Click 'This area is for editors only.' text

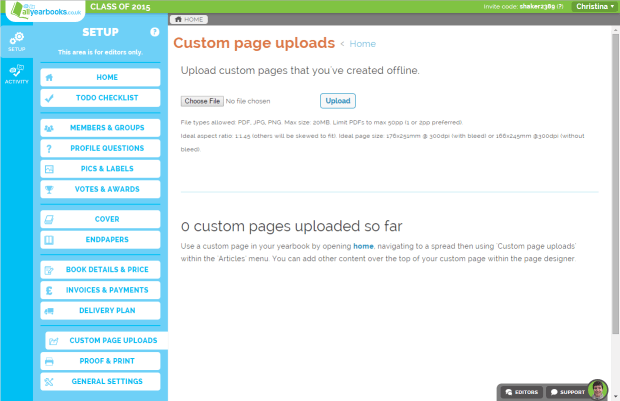point(100,52)
